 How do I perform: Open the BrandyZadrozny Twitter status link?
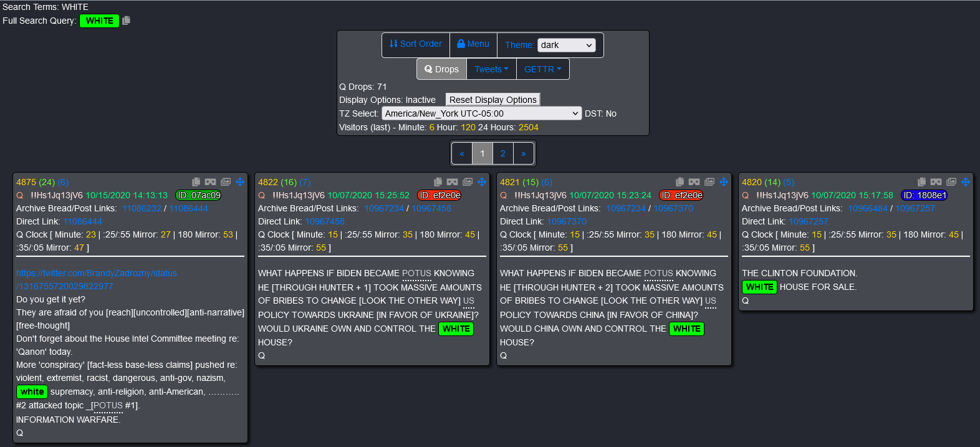pos(97,280)
